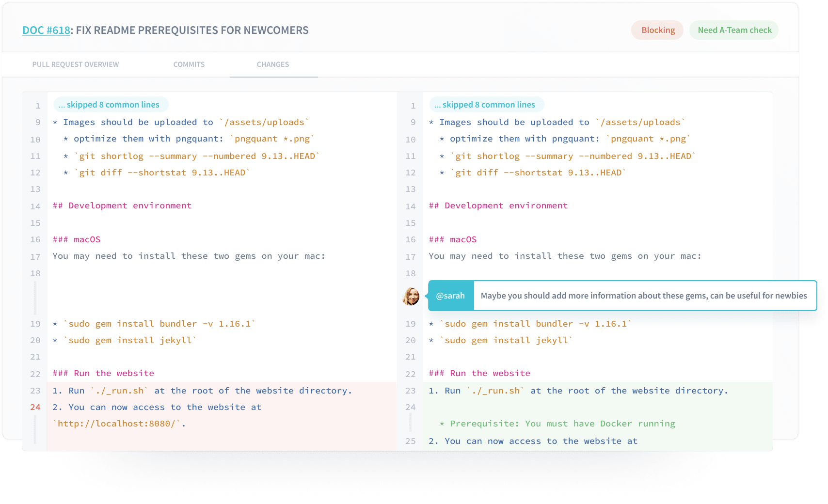Click the localhost:8080 URL in left pane
The height and width of the screenshot is (504, 828).
119,424
